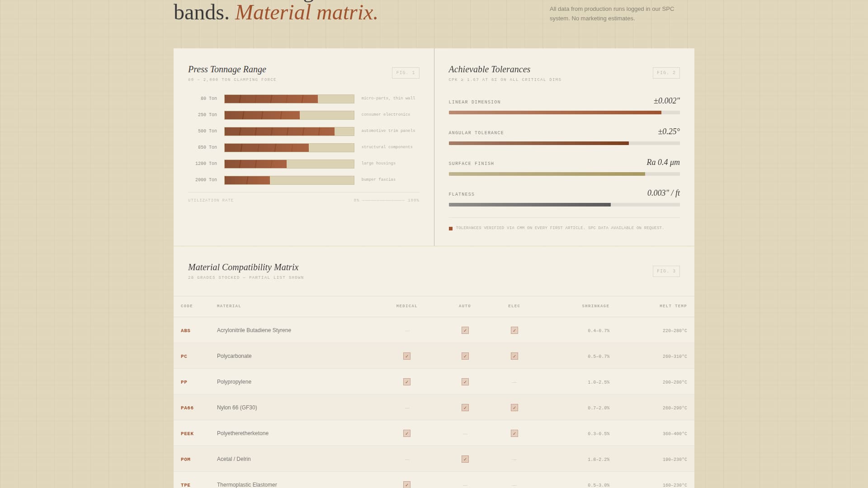This screenshot has height=488, width=868.
Task: Select the MEDICAL column header
Action: click(x=406, y=306)
